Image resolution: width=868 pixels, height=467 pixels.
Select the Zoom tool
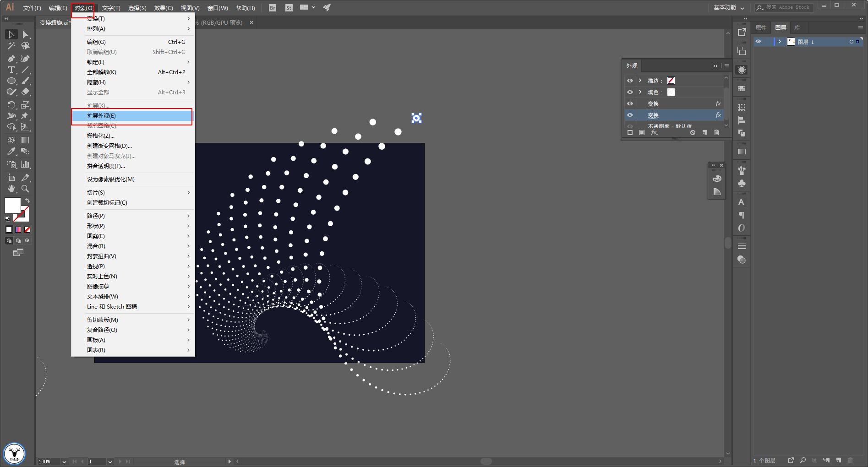[25, 189]
